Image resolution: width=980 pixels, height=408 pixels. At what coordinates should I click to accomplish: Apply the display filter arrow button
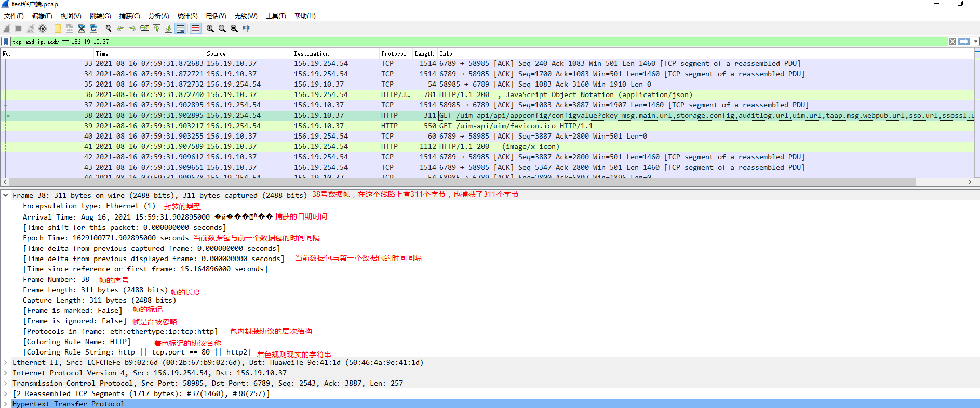964,42
